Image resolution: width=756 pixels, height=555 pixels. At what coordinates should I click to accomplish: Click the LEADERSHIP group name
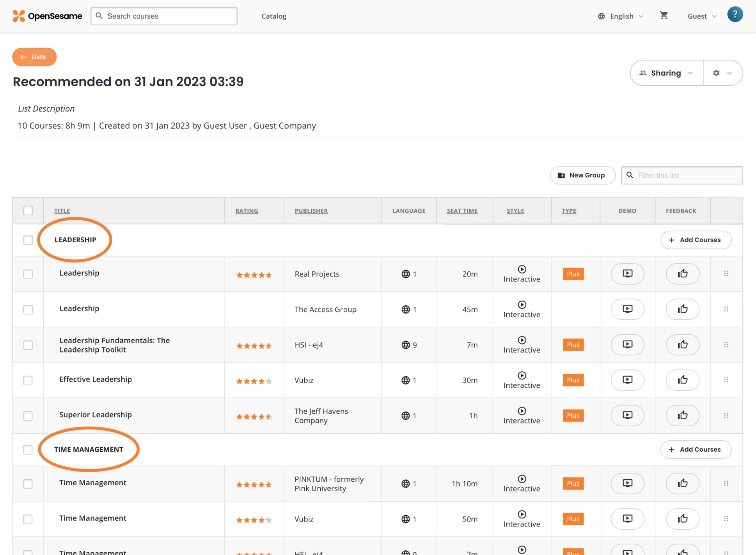point(75,240)
